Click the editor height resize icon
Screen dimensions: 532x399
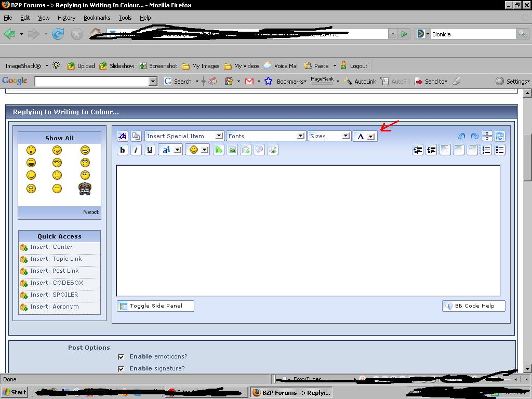coord(487,136)
